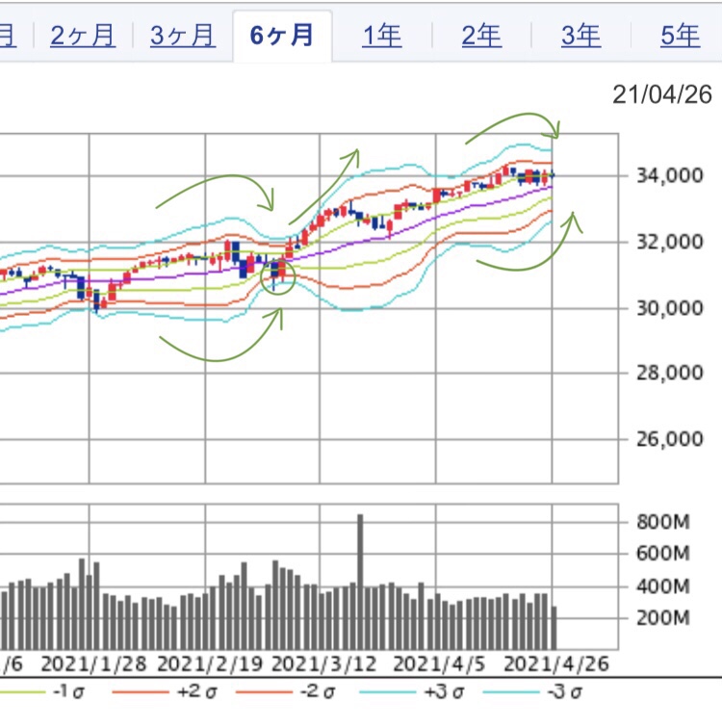Screen dimensions: 722x728
Task: Click the +2σ legend entry
Action: [166, 692]
